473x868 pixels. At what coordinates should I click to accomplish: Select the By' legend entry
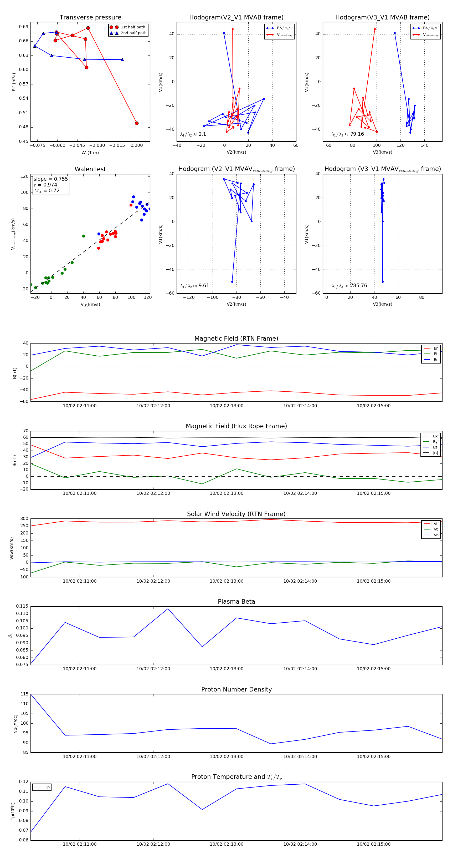click(431, 442)
